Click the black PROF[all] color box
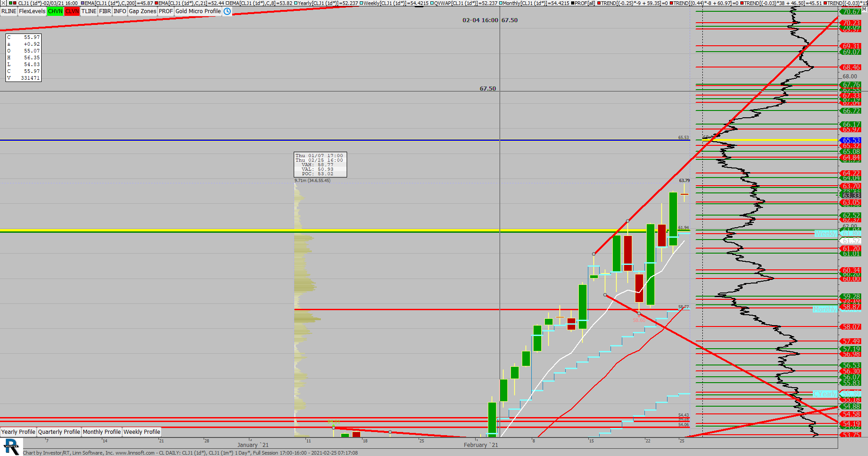868x456 pixels. click(x=572, y=3)
